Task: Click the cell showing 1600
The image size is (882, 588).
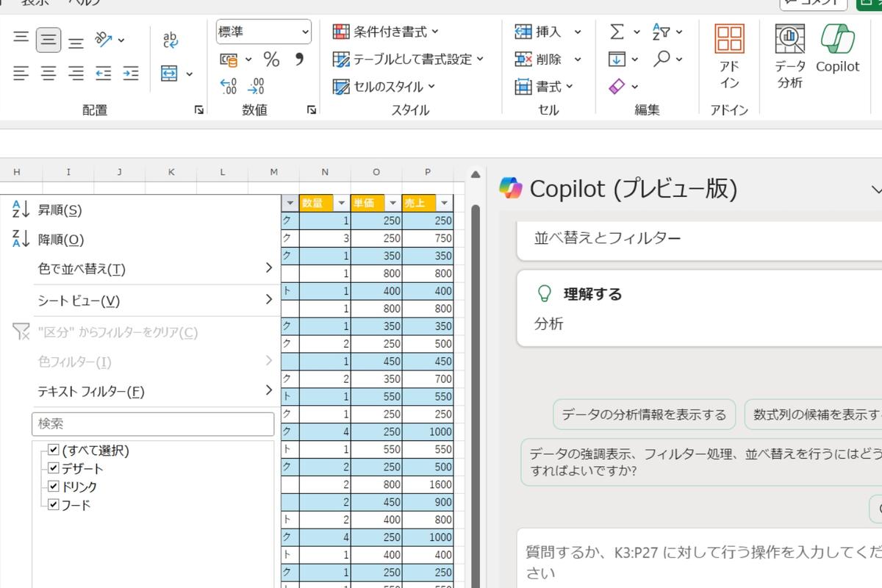Action: click(428, 484)
